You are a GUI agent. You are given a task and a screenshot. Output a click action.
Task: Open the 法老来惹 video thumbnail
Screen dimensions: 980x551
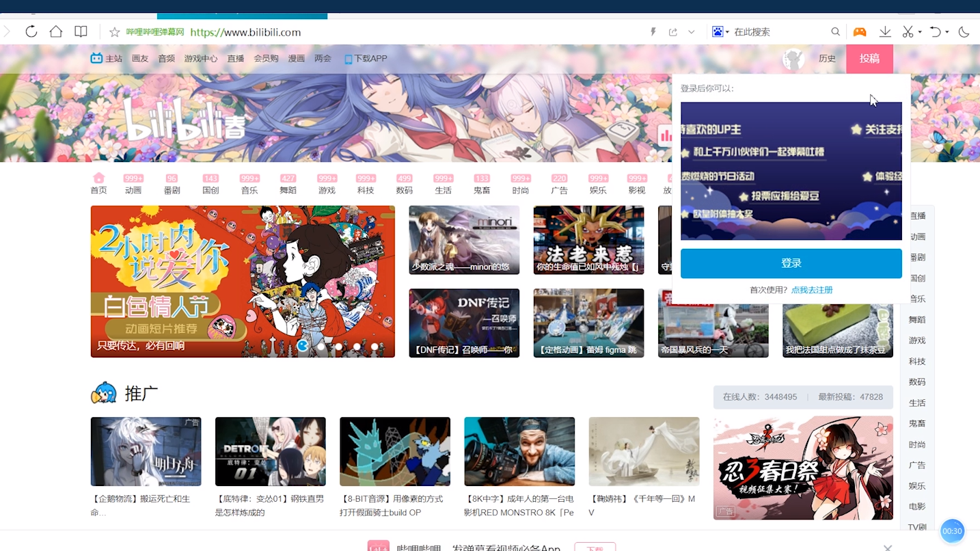coord(588,240)
